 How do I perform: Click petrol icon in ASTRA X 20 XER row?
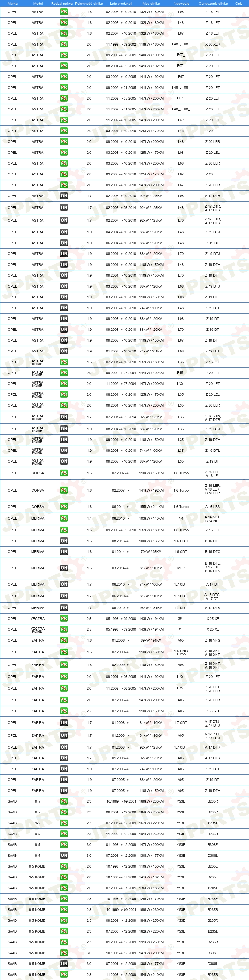[x=64, y=44]
